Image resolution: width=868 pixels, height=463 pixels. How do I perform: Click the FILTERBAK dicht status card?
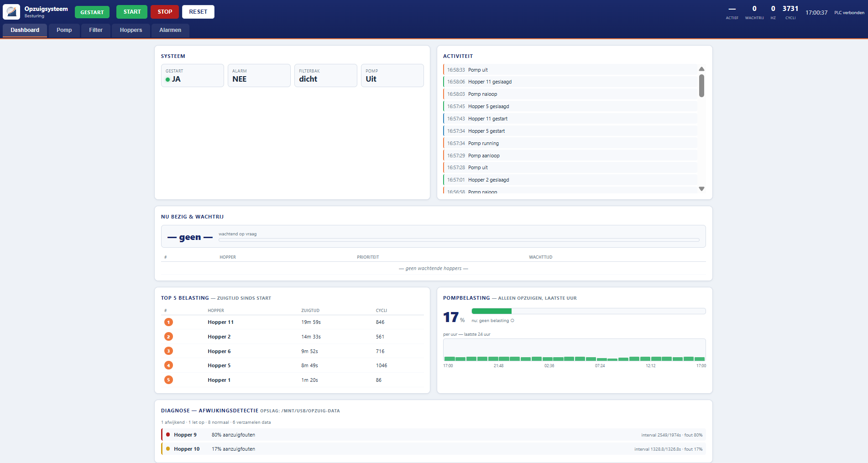[326, 75]
